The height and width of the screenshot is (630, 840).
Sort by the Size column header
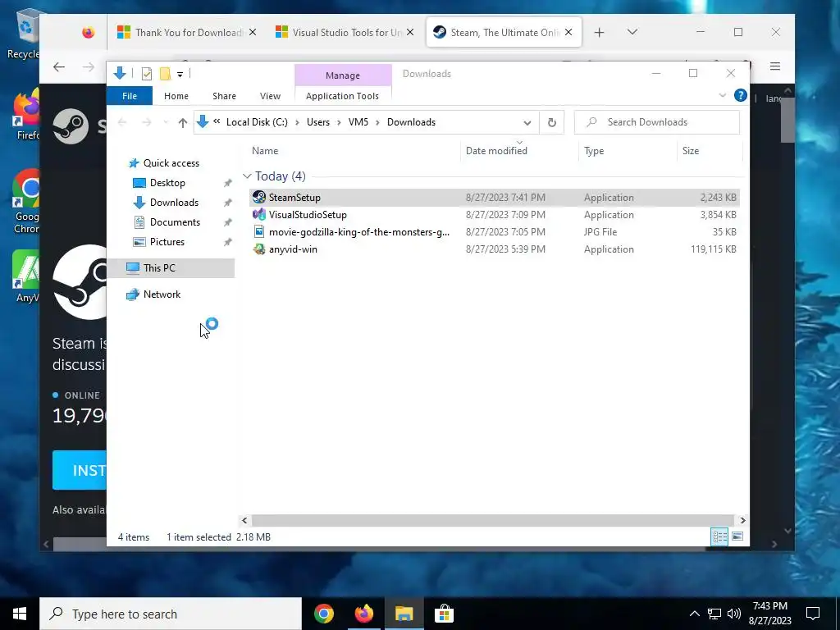click(x=691, y=151)
